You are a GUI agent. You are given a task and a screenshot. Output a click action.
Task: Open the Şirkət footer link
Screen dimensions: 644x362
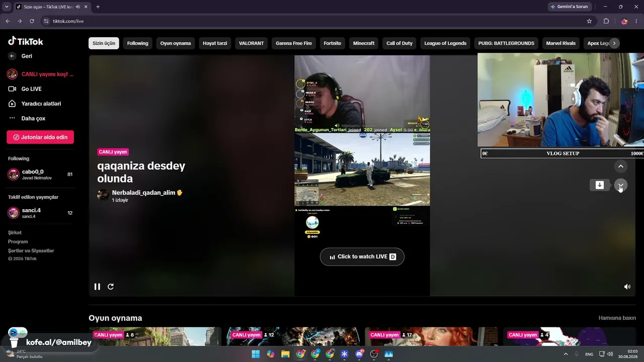(15, 233)
